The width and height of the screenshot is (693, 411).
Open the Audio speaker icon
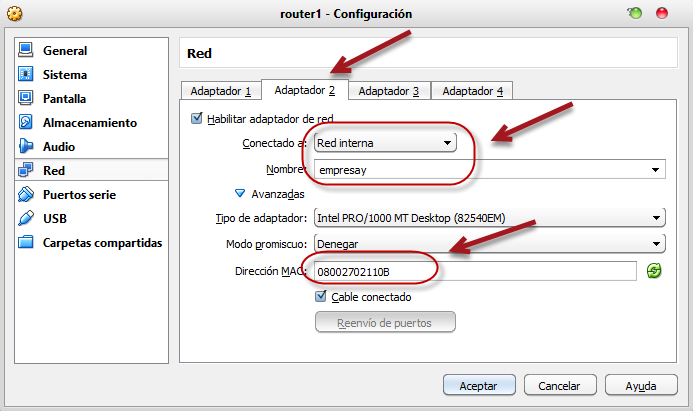tap(26, 147)
